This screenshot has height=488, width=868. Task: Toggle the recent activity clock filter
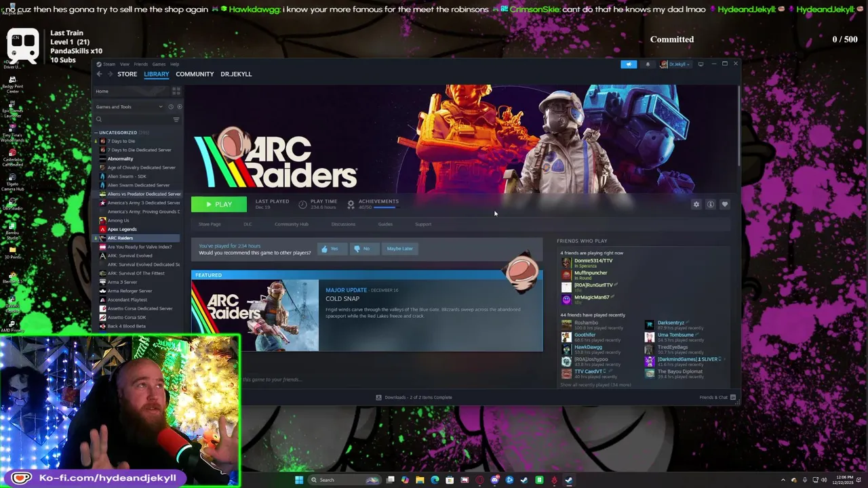tap(171, 106)
